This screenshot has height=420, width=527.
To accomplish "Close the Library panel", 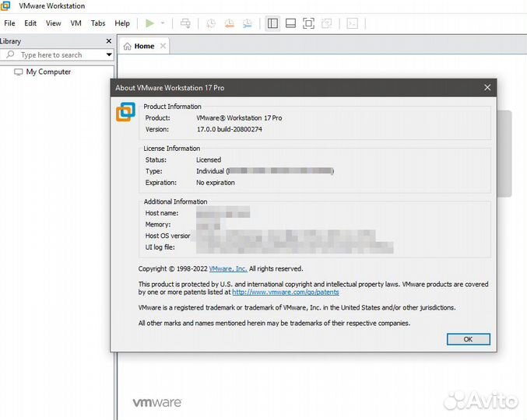I will pyautogui.click(x=108, y=41).
